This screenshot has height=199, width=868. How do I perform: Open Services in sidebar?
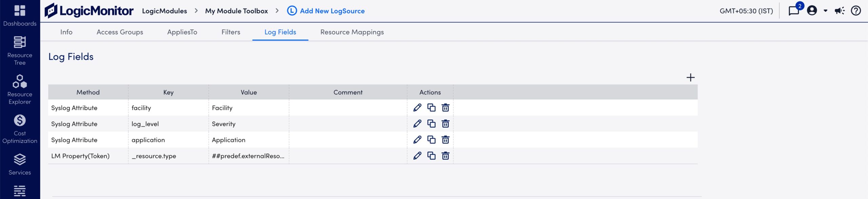tap(20, 164)
